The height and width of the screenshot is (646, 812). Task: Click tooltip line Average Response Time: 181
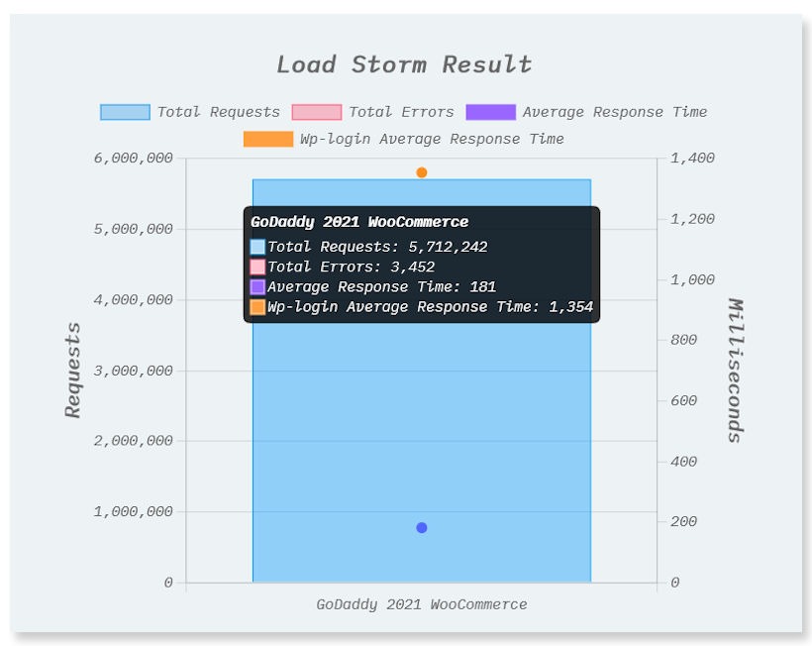click(x=381, y=287)
